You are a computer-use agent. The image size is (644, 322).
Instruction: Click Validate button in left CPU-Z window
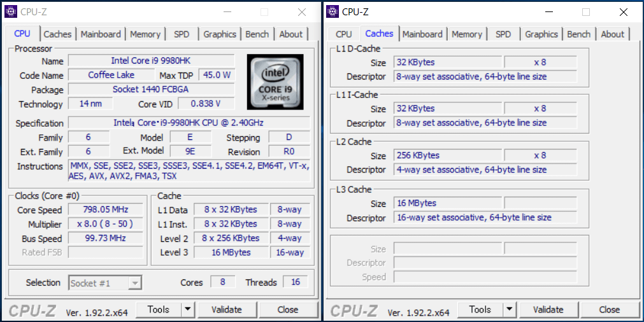227,310
